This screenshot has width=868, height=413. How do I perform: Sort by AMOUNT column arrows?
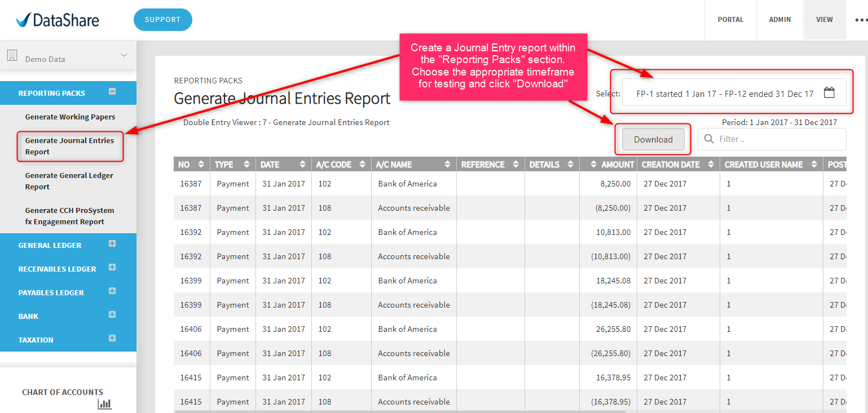[x=593, y=165]
